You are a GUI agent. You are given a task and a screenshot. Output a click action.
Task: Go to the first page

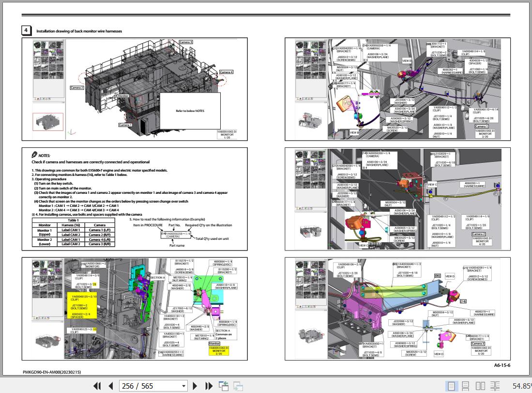coord(97,386)
